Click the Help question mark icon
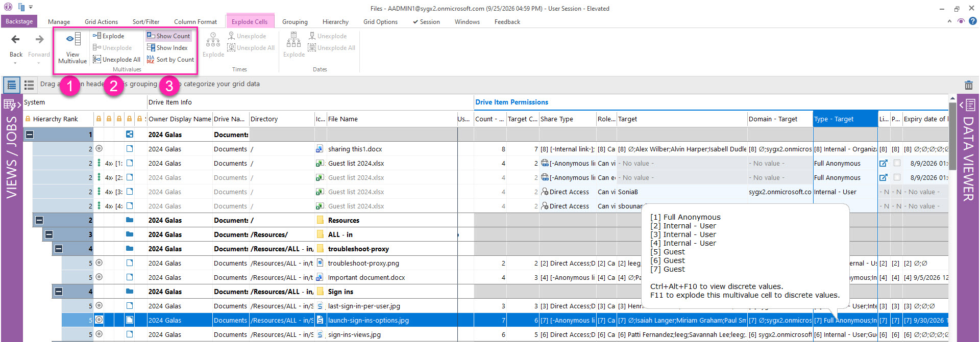This screenshot has height=342, width=980. click(x=973, y=21)
